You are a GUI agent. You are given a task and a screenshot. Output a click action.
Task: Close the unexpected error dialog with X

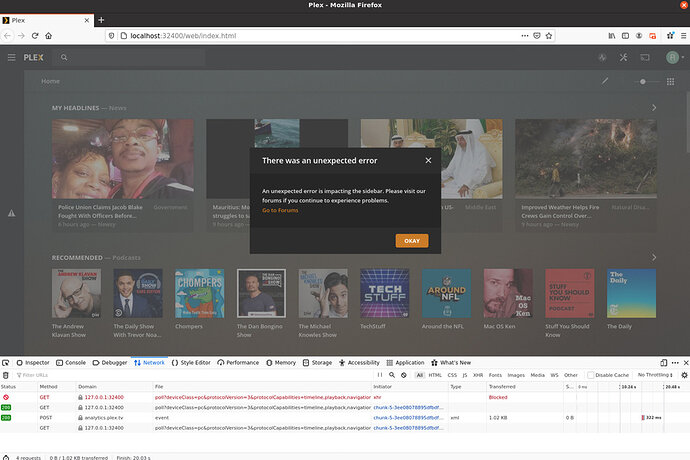[x=428, y=160]
